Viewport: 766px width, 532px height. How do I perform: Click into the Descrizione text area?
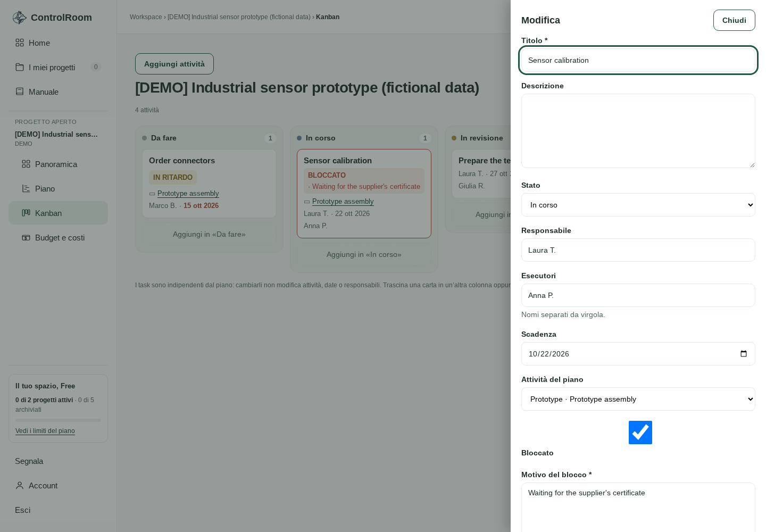[x=638, y=131]
